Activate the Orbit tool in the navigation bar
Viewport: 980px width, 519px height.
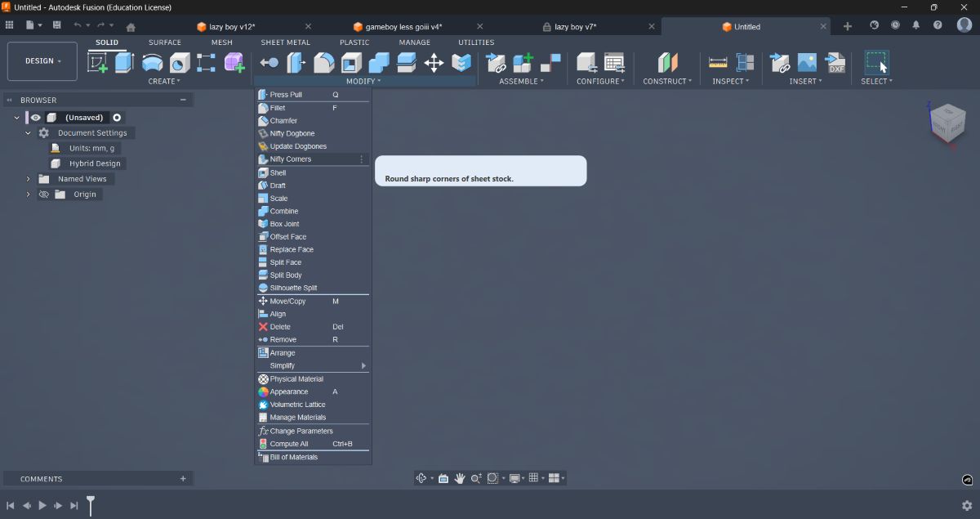(421, 477)
